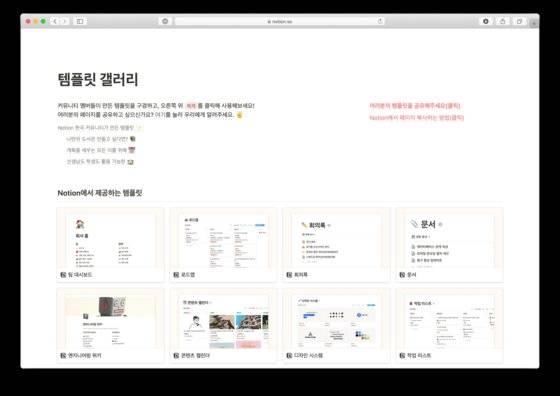Viewport: 560px width, 396px height.
Task: Click the Notion icon beside '회의록' card label
Action: (x=289, y=275)
